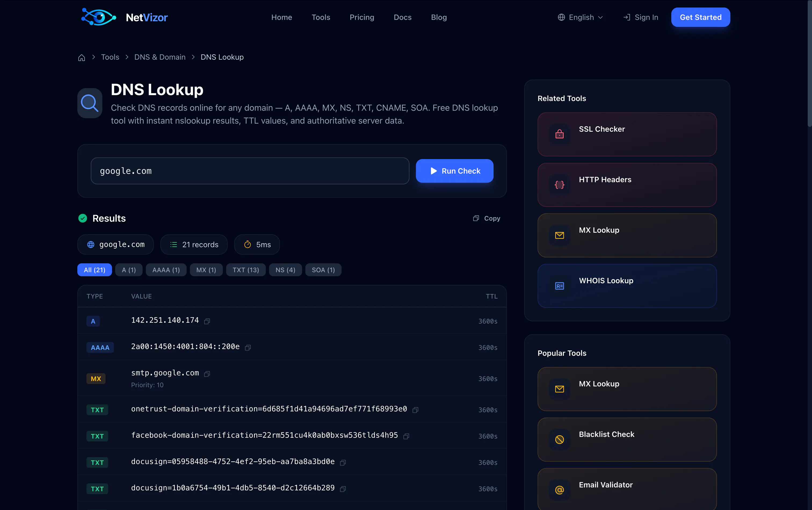
Task: Open the HTTP Headers related tool
Action: (627, 185)
